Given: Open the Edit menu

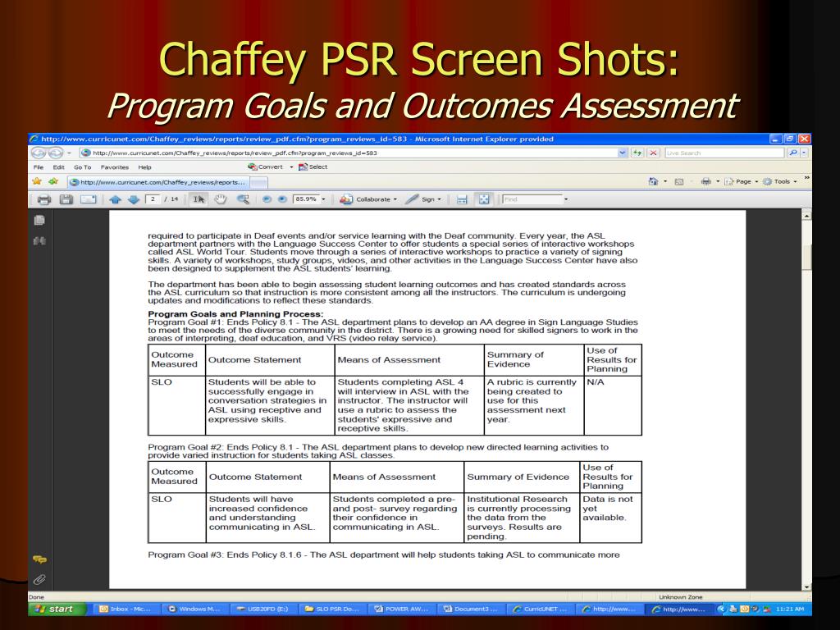Looking at the screenshot, I should pos(58,167).
